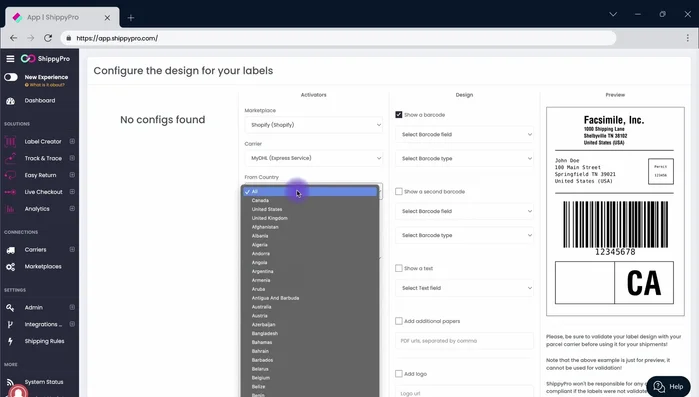Click the Track & Trace icon
This screenshot has height=397, width=699.
tap(10, 158)
